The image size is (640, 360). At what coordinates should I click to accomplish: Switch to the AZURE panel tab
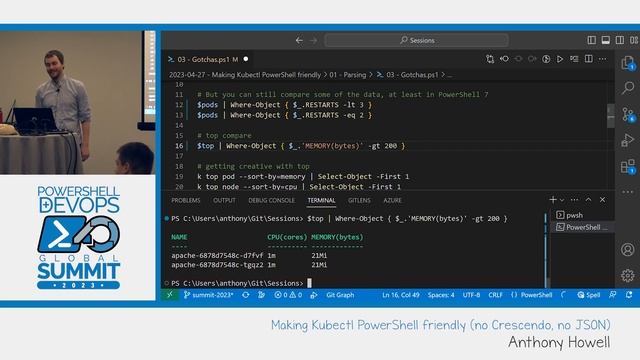click(x=392, y=200)
